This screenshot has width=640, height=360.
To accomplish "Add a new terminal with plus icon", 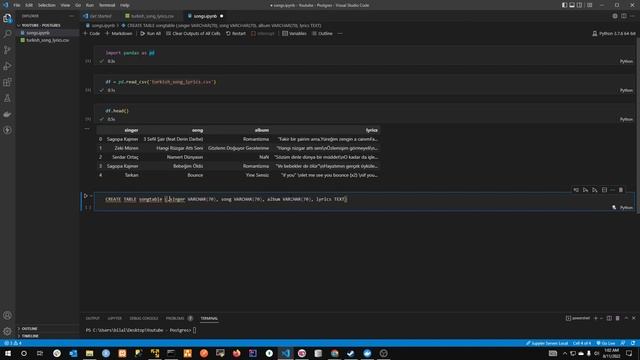I will pyautogui.click(x=596, y=318).
